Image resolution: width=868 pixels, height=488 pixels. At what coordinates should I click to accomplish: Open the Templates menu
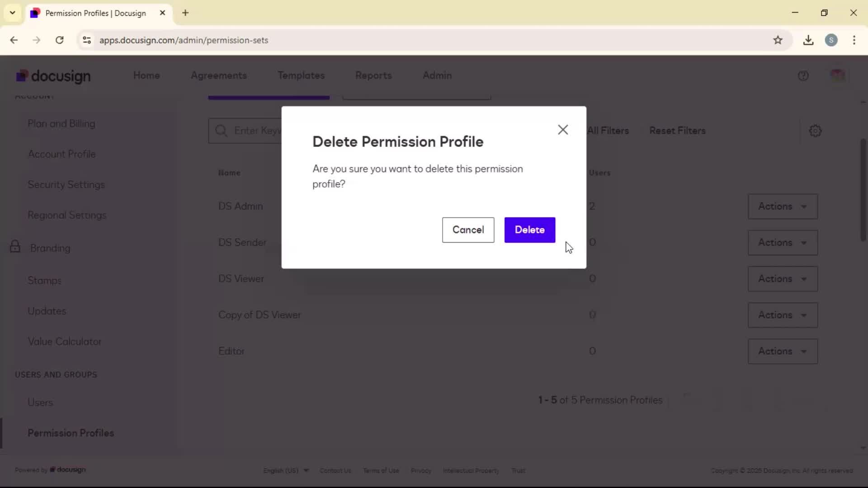301,75
